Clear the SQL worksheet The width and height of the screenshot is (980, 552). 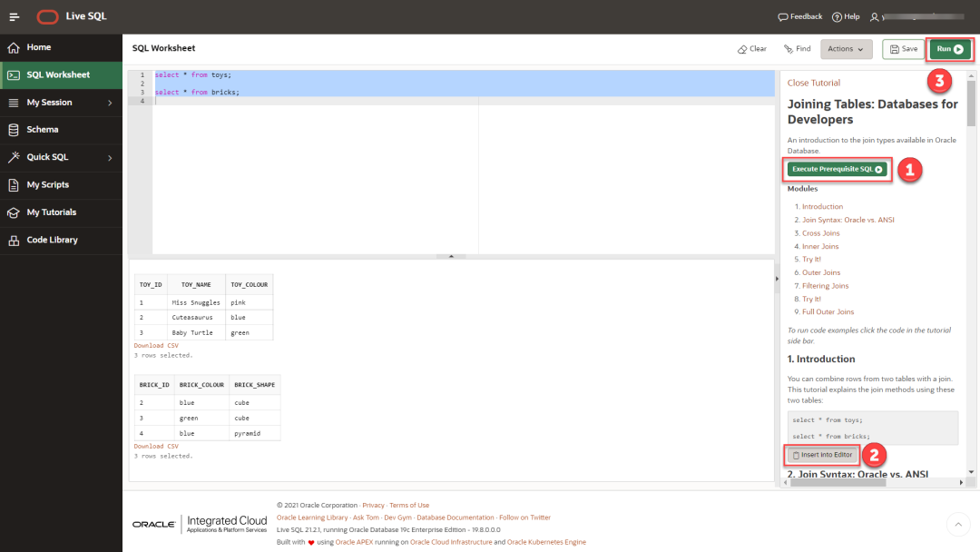[x=752, y=49]
